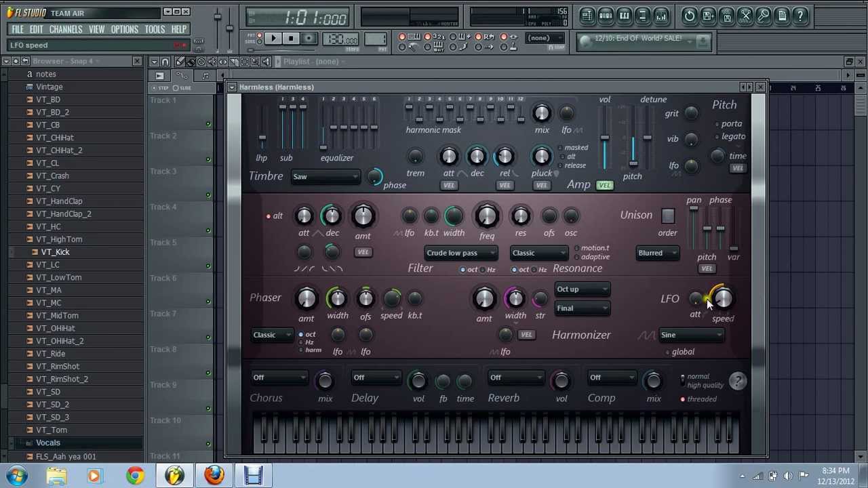This screenshot has width=868, height=488.
Task: Toggle the threaded option in Harmless
Action: tap(683, 399)
